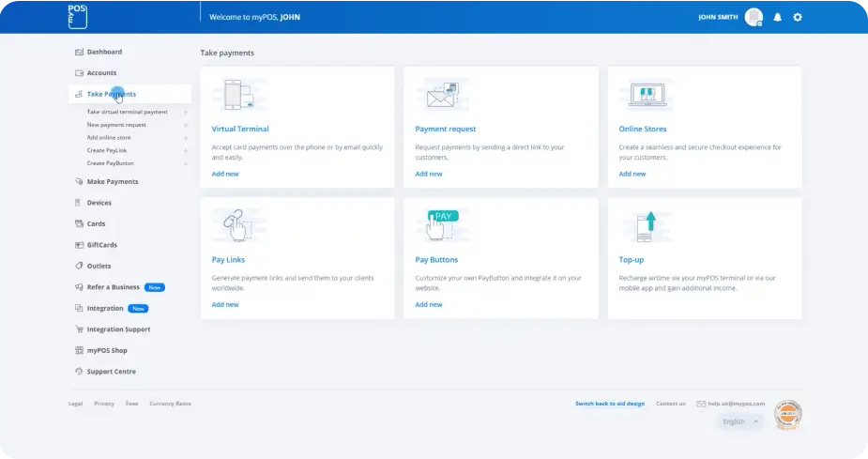Click the Integration Support cart icon
Screen dimensions: 868x459
[79, 329]
